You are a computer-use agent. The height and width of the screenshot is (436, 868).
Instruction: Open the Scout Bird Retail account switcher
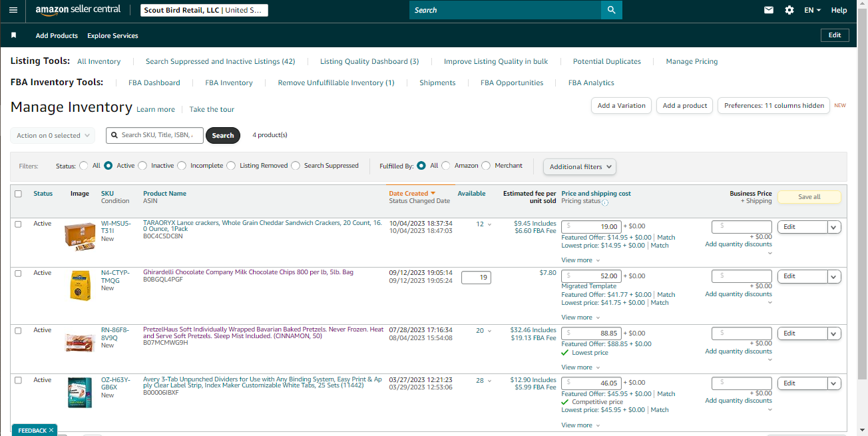[x=204, y=10]
